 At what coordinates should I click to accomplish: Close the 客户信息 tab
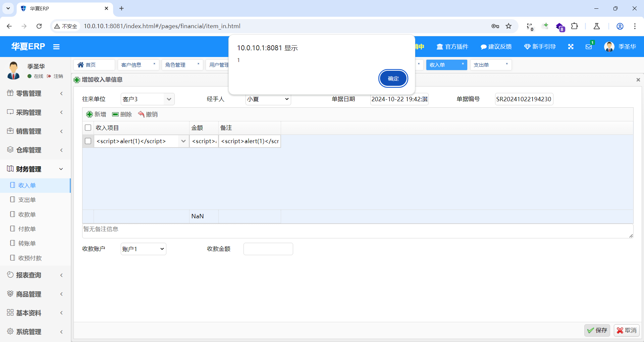point(154,64)
